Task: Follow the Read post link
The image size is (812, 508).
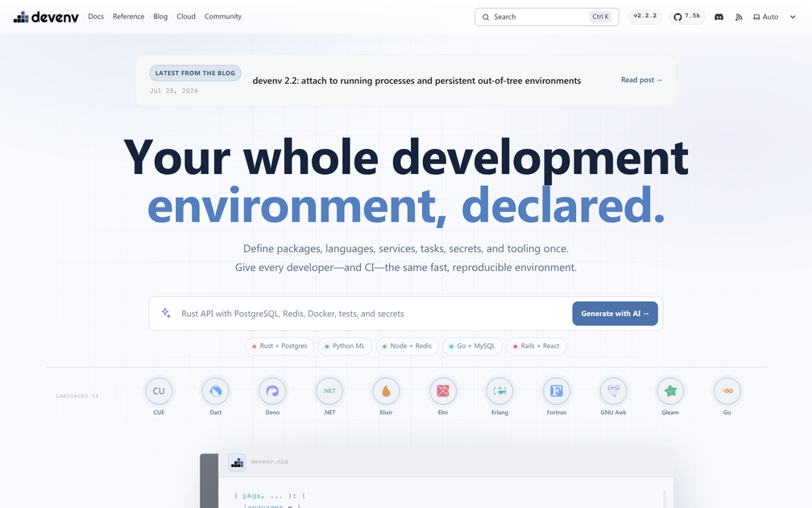Action: pos(641,80)
